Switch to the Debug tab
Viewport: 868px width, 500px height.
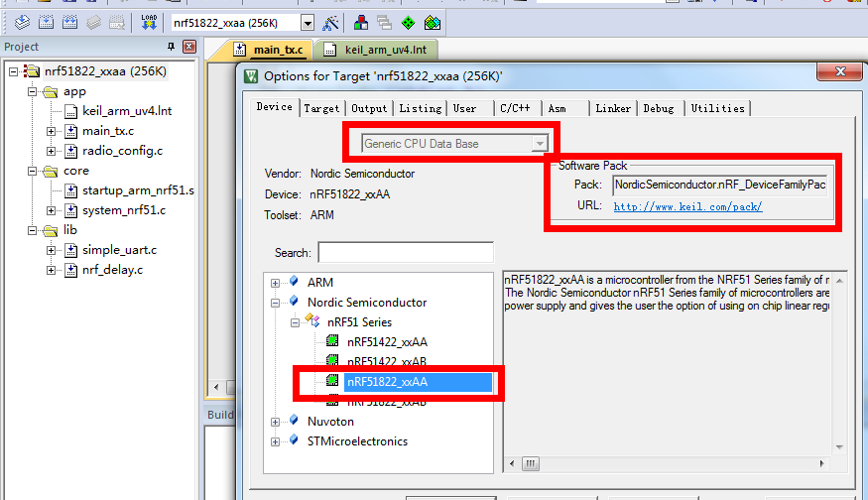point(659,108)
